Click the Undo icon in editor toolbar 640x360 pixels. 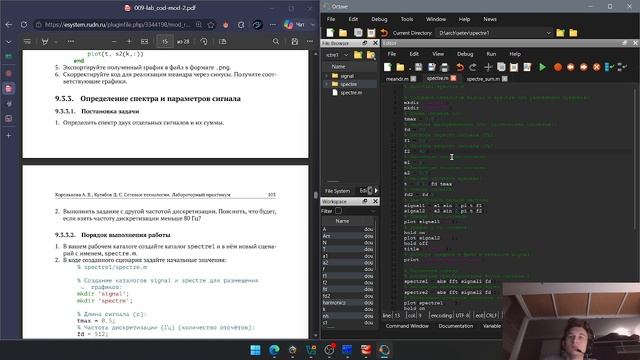(x=460, y=67)
